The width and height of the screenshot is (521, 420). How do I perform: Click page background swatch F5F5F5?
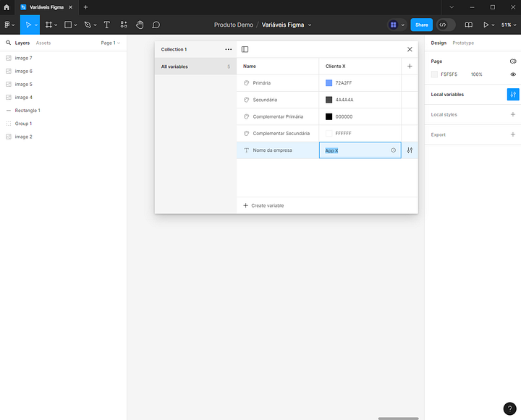point(434,74)
